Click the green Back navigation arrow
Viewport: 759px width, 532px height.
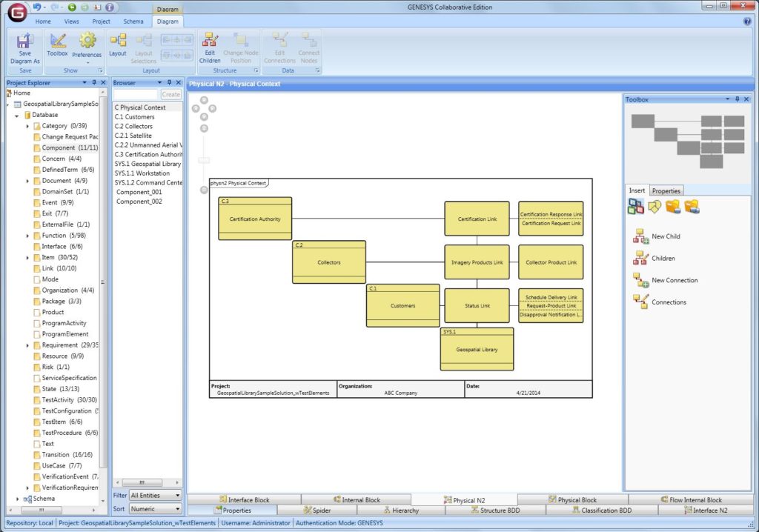click(72, 7)
